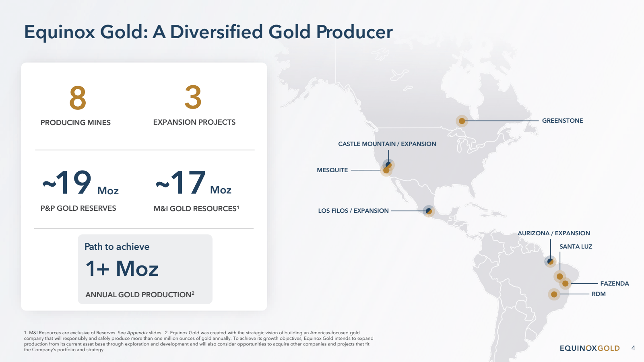644x362 pixels.
Task: Select the CASTLE MOUNTAIN / EXPANSION label
Action: click(387, 144)
